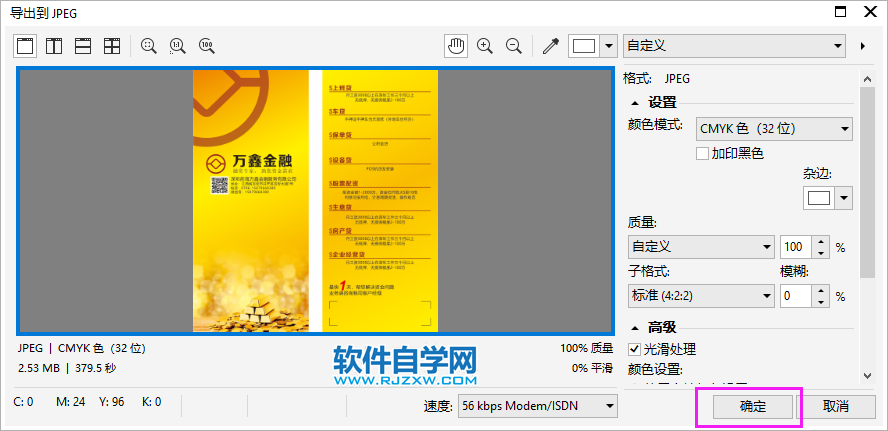Click the "2.53 MB | 379.5 秒" text
888x431 pixels.
(x=67, y=368)
